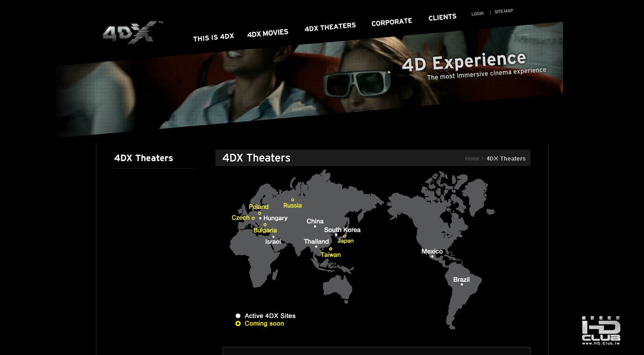
Task: Click the Israel label on the map
Action: pyautogui.click(x=273, y=242)
